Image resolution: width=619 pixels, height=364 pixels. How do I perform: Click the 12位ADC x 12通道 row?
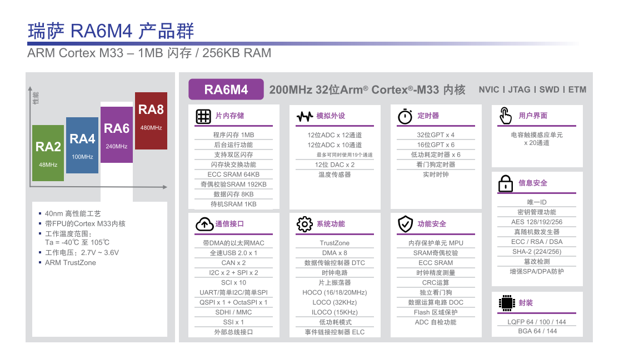point(335,134)
